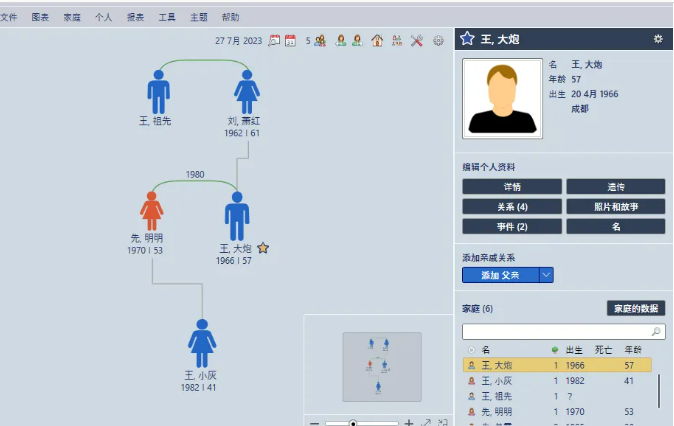This screenshot has height=426, width=674.
Task: Open the person panel gear settings
Action: 658,39
